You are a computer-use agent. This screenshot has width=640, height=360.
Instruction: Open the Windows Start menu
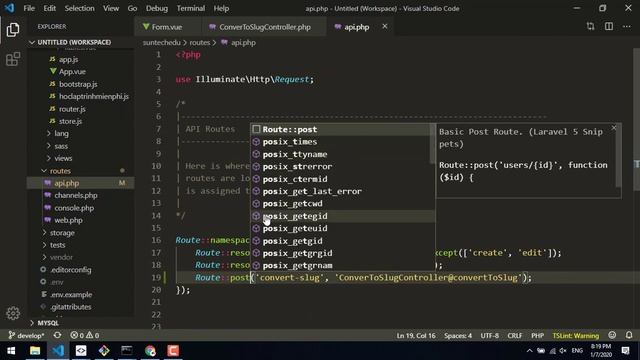pos(11,351)
